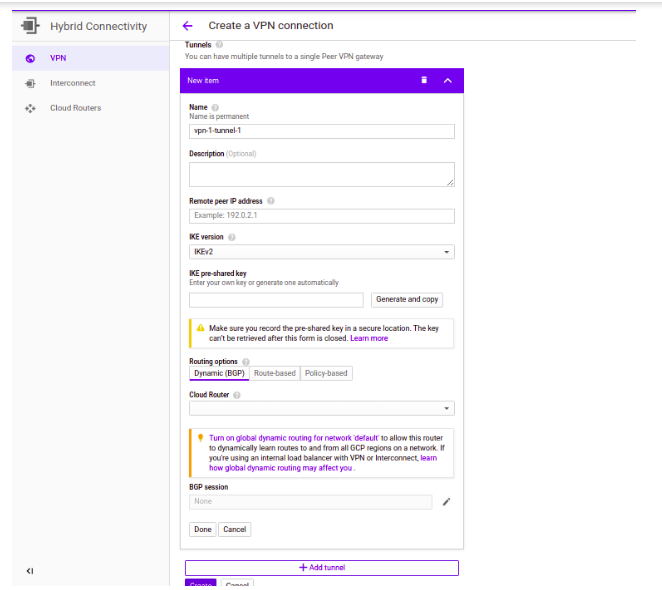
Task: Select Policy-based routing option
Action: [x=326, y=373]
